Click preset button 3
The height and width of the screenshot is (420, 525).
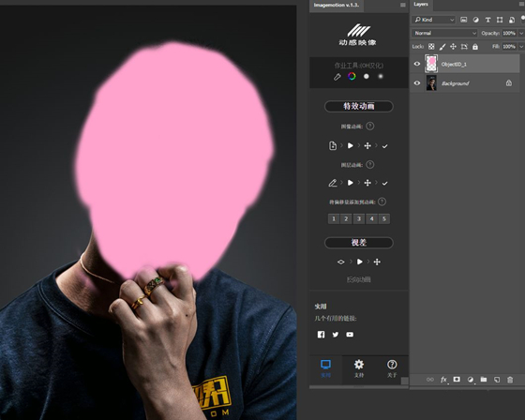(359, 218)
